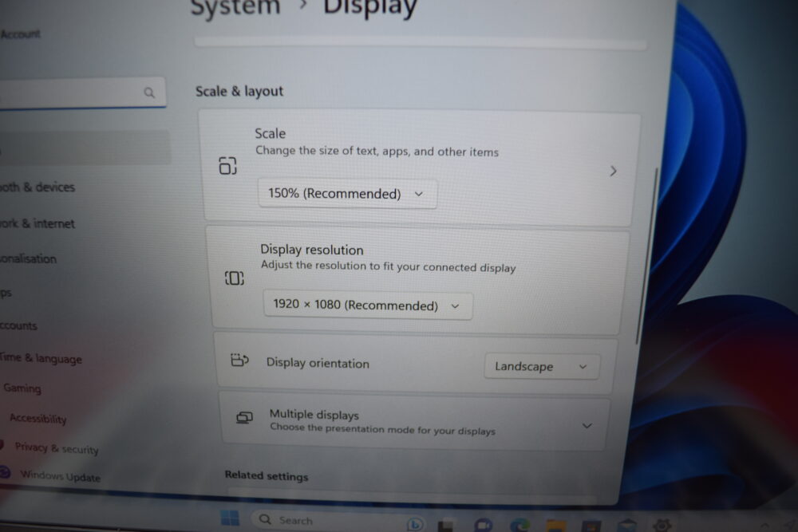Open the Windows Start menu
This screenshot has height=532, width=798.
pyautogui.click(x=230, y=518)
